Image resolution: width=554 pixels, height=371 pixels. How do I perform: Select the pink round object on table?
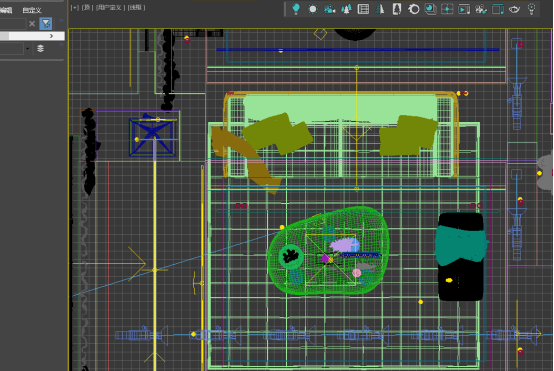click(x=357, y=272)
